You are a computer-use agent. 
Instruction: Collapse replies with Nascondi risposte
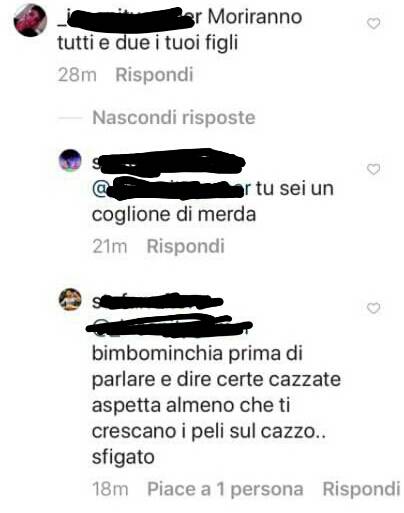[x=174, y=117]
